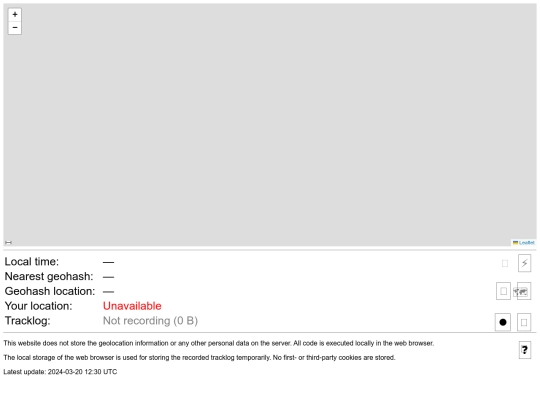Click the world map button
The image size is (540, 405).
[x=524, y=291]
